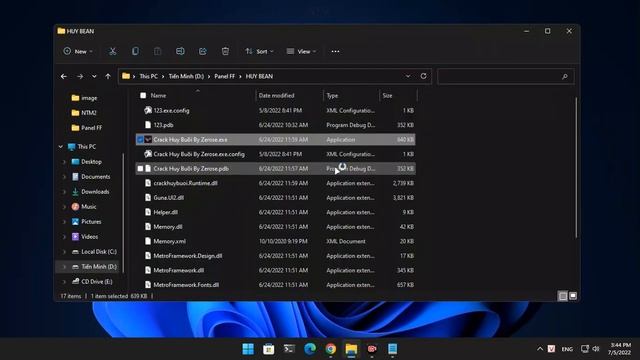Click the red recorder app taskbar icon
Screen dimensions: 640x360
coord(372,349)
